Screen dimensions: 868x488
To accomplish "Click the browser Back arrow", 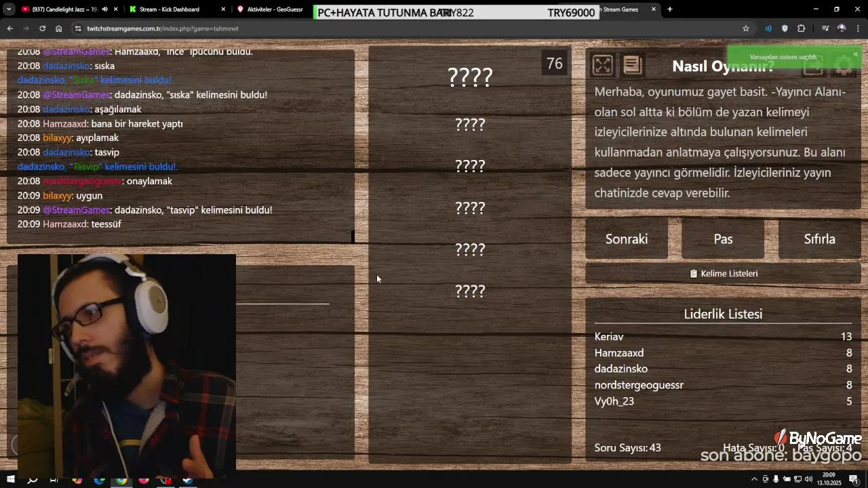I will pos(9,28).
